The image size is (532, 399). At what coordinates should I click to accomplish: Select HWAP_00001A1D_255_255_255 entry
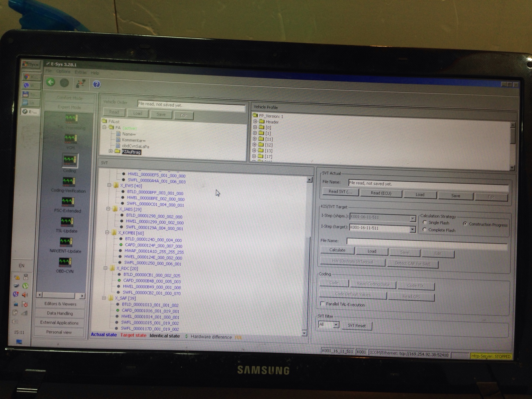[154, 251]
